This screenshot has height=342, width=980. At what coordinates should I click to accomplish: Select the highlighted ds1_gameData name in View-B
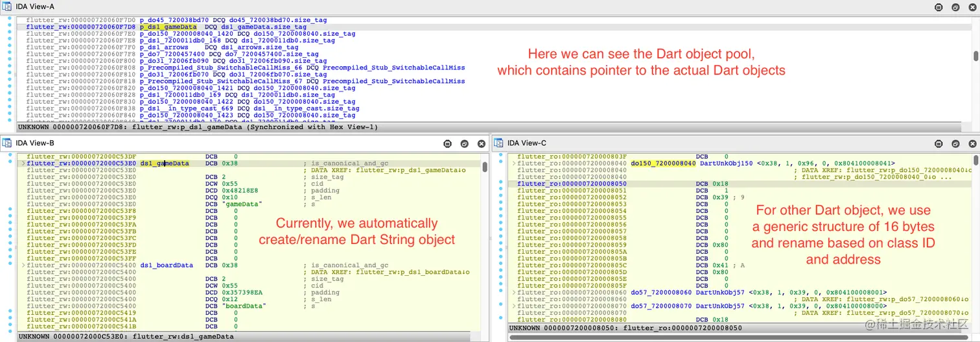pyautogui.click(x=165, y=164)
